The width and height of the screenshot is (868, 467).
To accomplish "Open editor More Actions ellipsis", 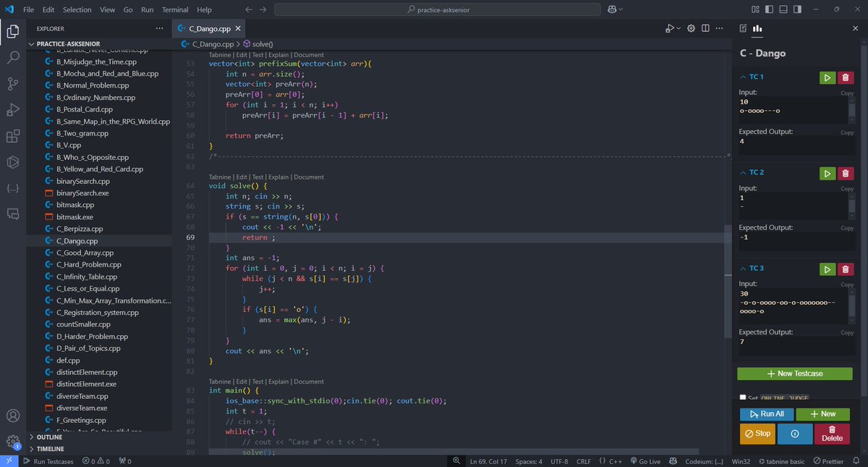I will tap(719, 28).
